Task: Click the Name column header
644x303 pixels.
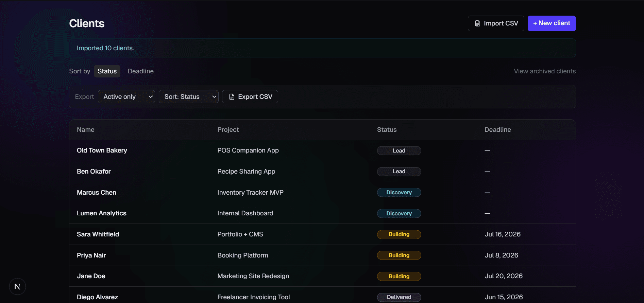Action: pos(86,130)
